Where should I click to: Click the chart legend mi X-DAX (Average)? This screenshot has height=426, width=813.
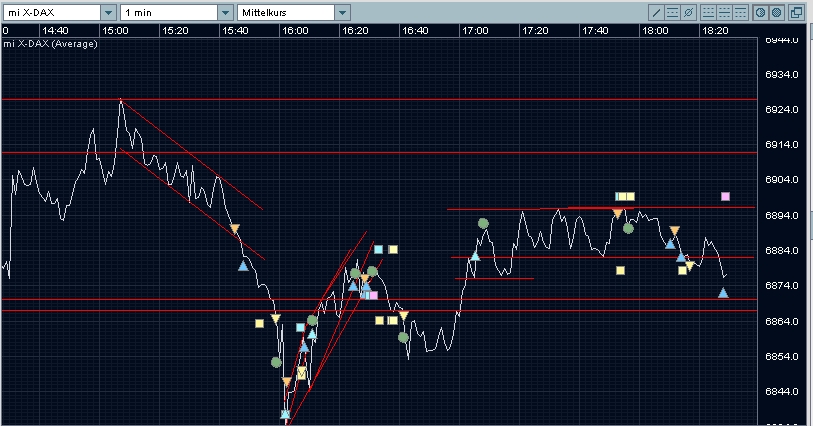(x=50, y=44)
